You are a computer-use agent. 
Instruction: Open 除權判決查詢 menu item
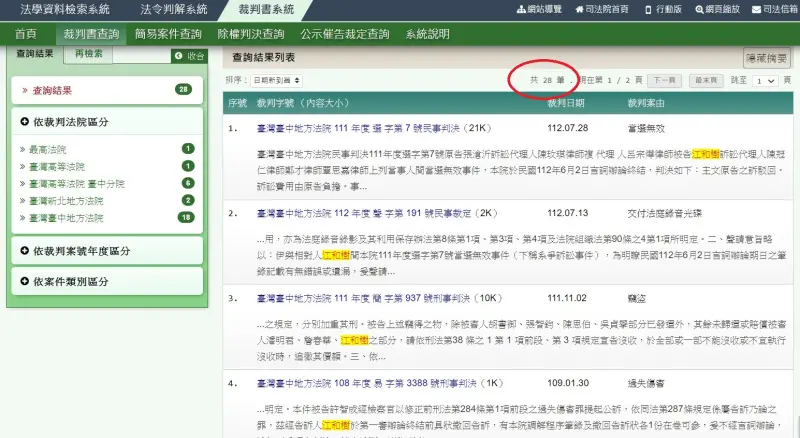[x=251, y=34]
